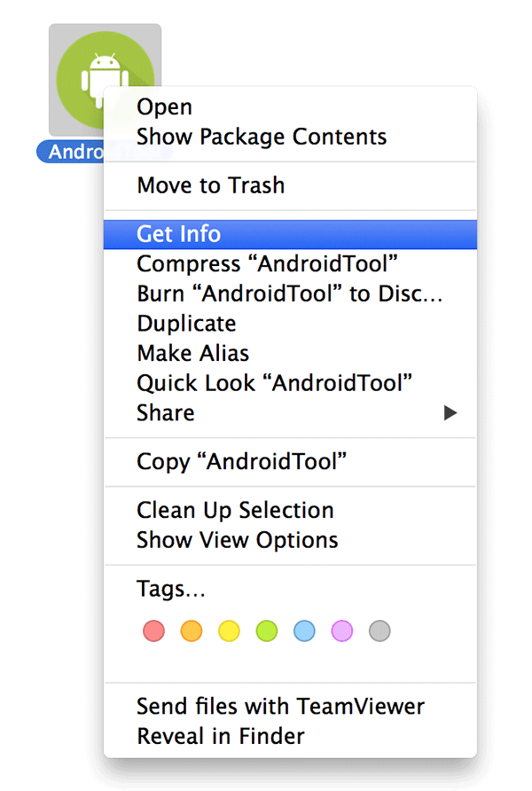Image resolution: width=532 pixels, height=791 pixels.
Task: Move AndroidTool to Trash
Action: click(210, 185)
